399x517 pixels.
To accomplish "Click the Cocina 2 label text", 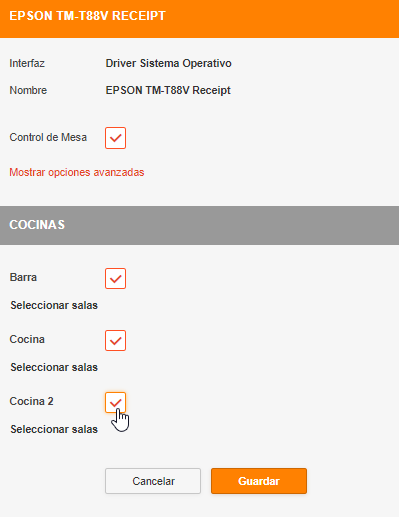I will click(31, 401).
